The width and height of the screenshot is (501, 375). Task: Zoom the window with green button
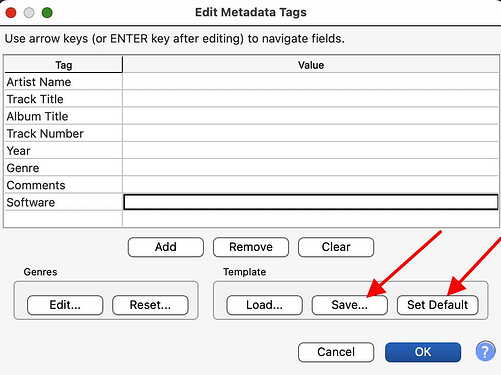(47, 13)
